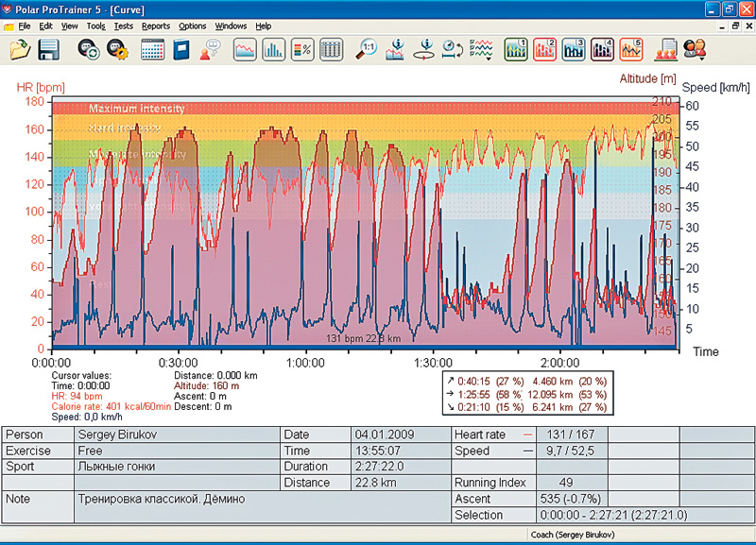The width and height of the screenshot is (756, 545).
Task: Open the View menu
Action: (x=69, y=26)
